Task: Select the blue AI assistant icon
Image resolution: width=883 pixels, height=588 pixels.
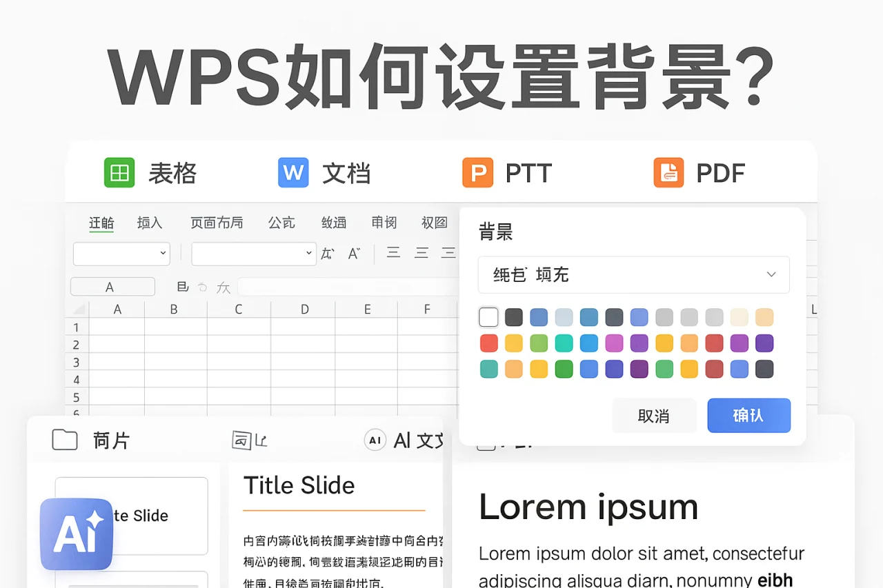Action: [76, 534]
